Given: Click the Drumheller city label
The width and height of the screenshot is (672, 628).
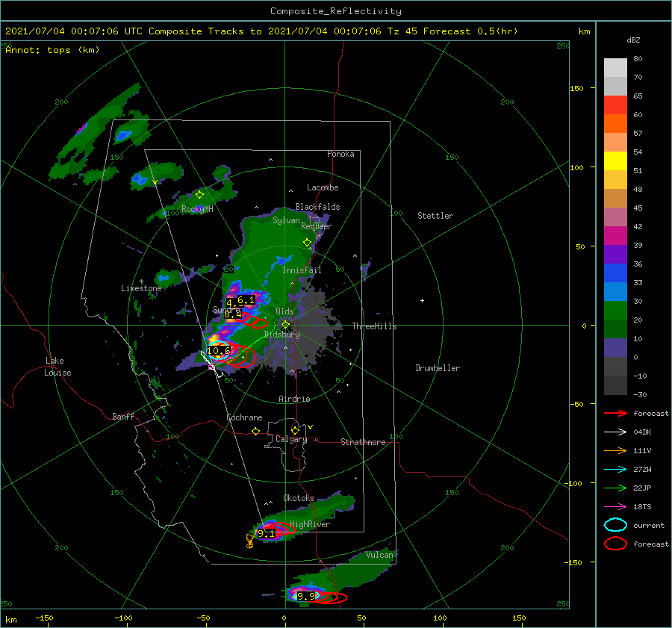Looking at the screenshot, I should pos(438,368).
